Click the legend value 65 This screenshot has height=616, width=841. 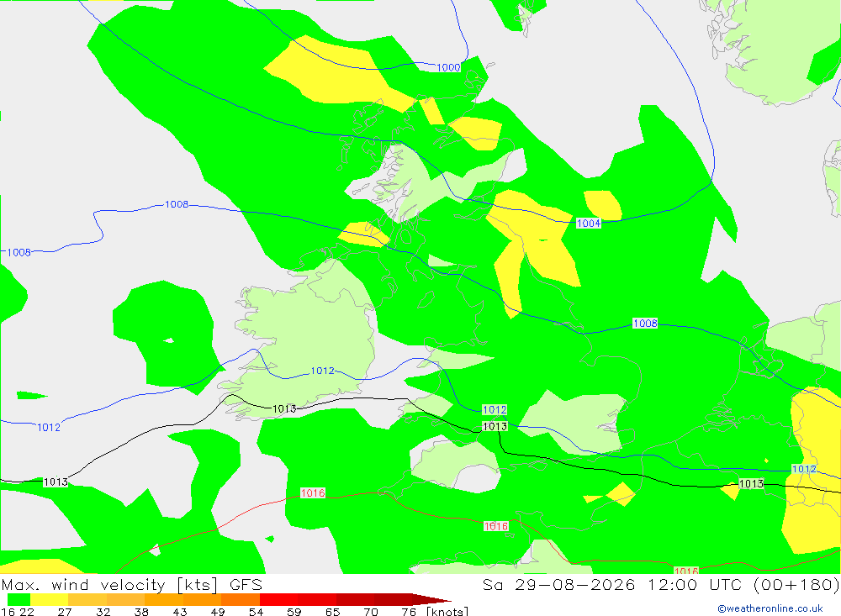[x=332, y=612]
